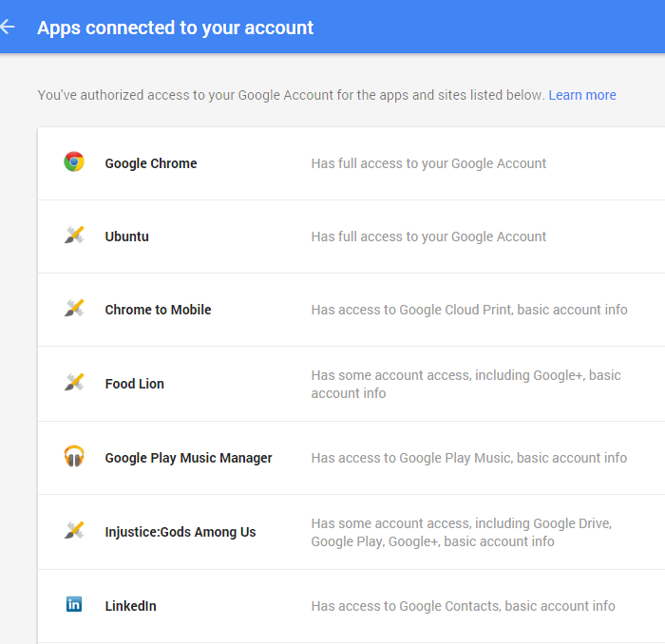665x644 pixels.
Task: Select the Injustice:Gods Among Us name
Action: click(180, 532)
